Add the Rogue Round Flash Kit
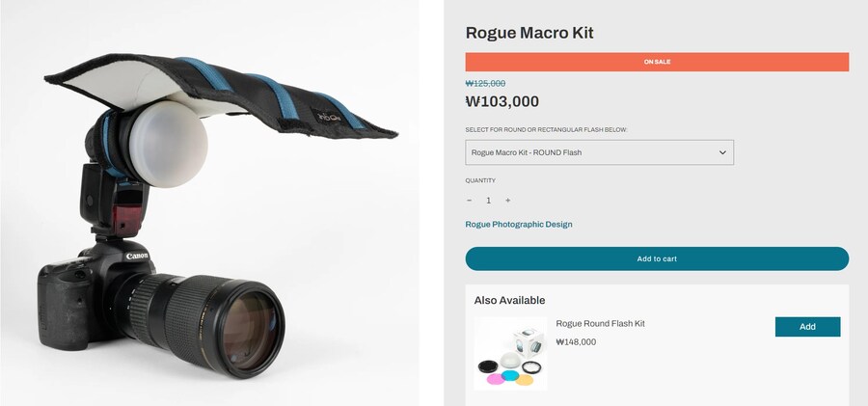This screenshot has width=868, height=406. (x=807, y=327)
